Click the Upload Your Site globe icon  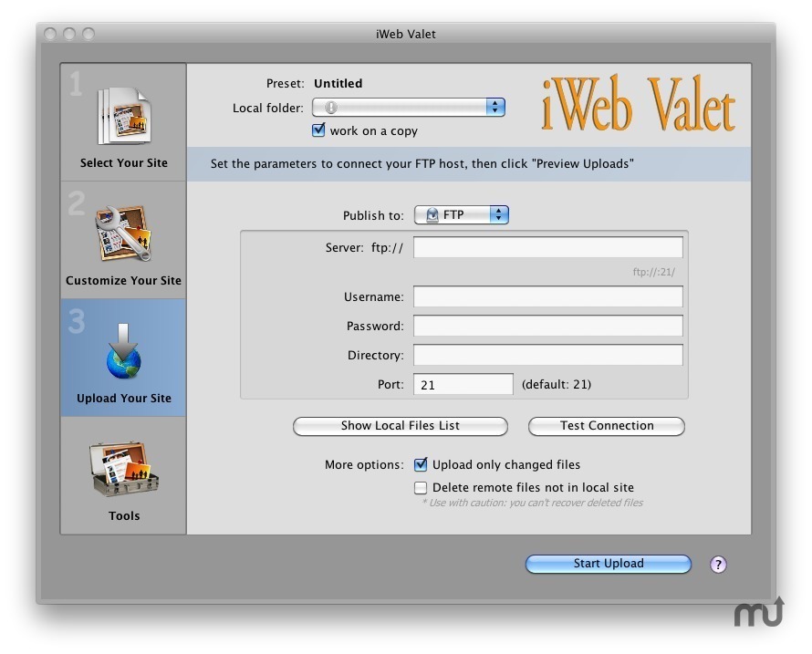(x=123, y=352)
